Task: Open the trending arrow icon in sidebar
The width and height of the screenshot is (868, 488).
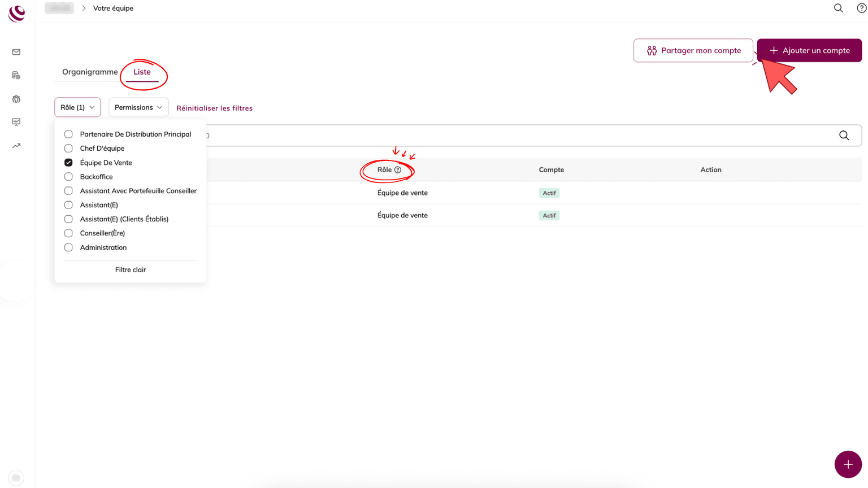Action: click(x=16, y=146)
